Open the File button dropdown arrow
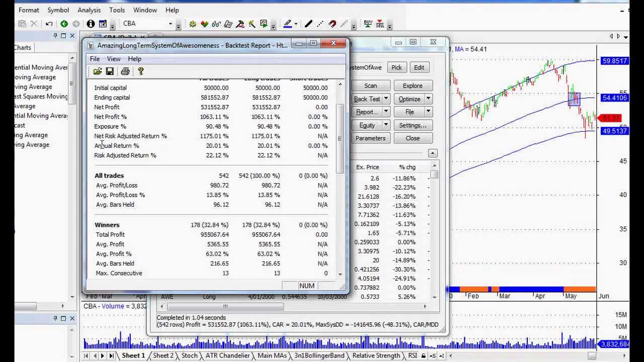Image resolution: width=644 pixels, height=362 pixels. click(428, 112)
